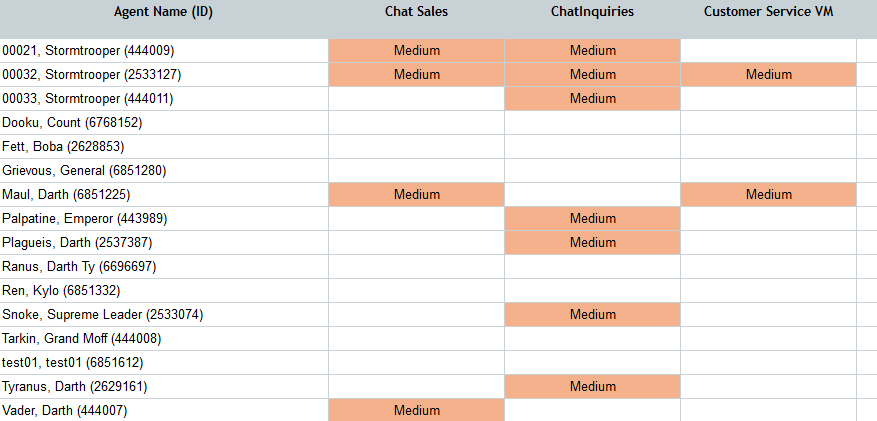Click the Fett, Boba agent row name

pos(63,146)
